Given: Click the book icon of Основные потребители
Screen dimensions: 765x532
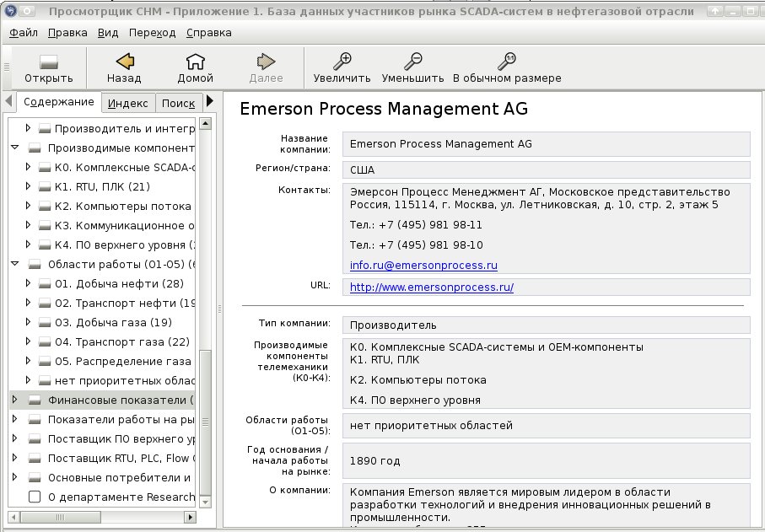Looking at the screenshot, I should [34, 478].
